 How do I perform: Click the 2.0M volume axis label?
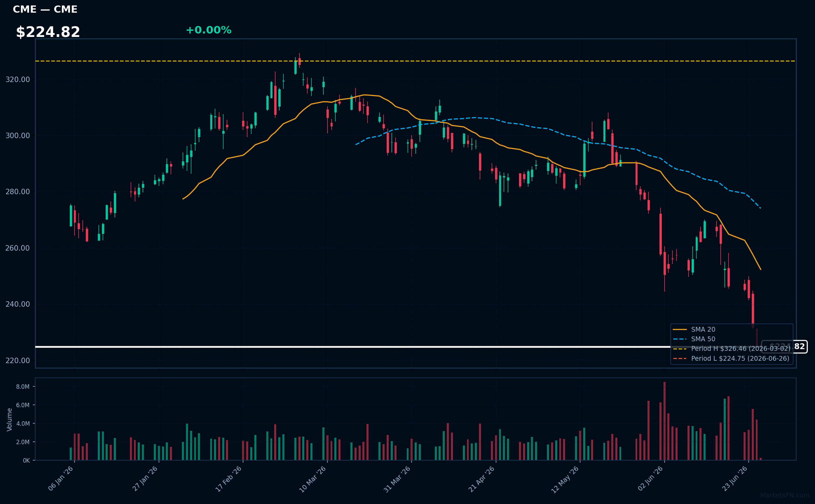coord(23,442)
